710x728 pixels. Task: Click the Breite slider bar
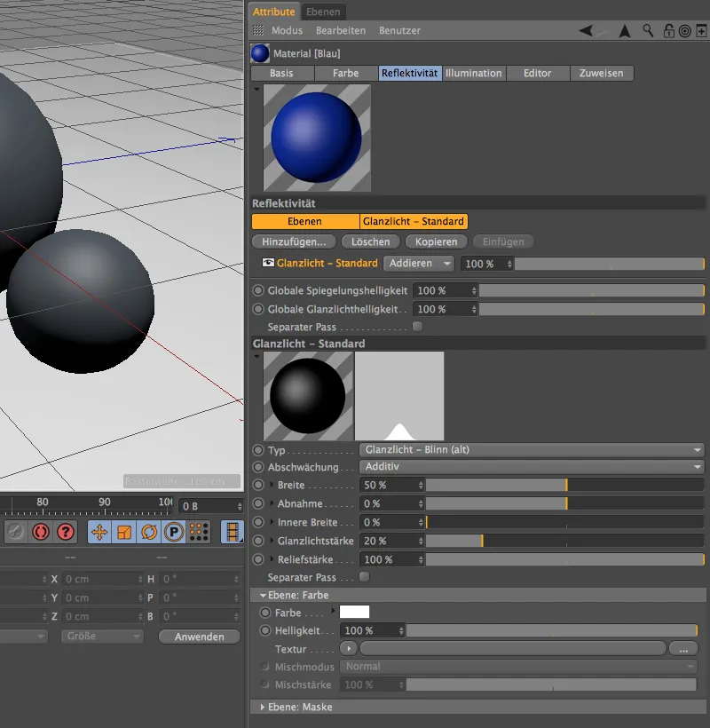[x=564, y=485]
